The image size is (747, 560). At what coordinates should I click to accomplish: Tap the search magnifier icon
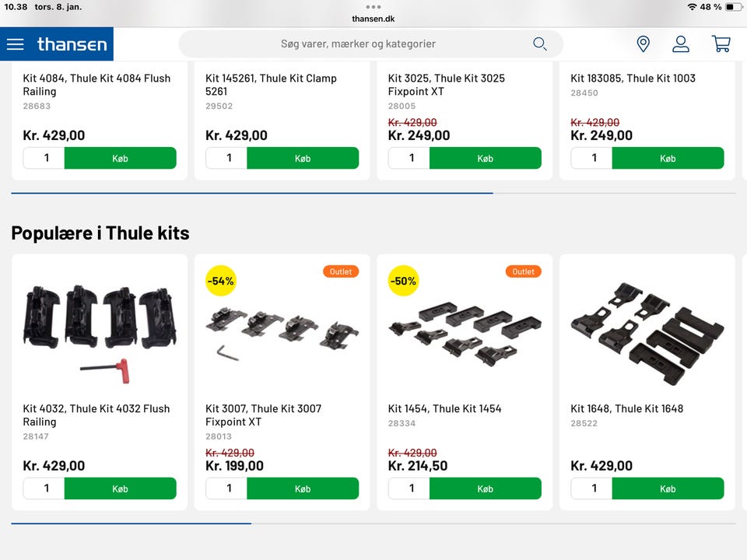coord(539,44)
